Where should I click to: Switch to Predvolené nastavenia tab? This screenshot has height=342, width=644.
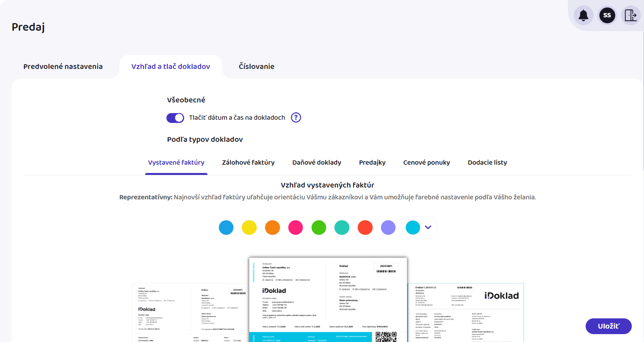[63, 67]
